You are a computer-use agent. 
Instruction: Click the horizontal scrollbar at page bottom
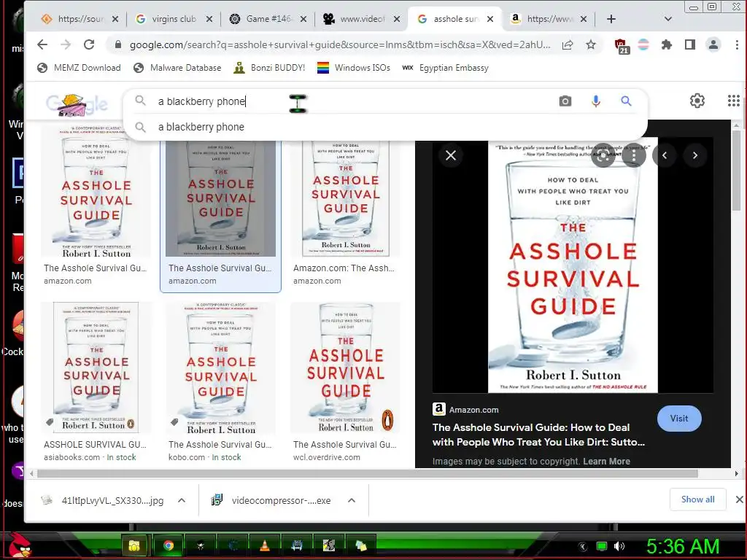click(368, 474)
